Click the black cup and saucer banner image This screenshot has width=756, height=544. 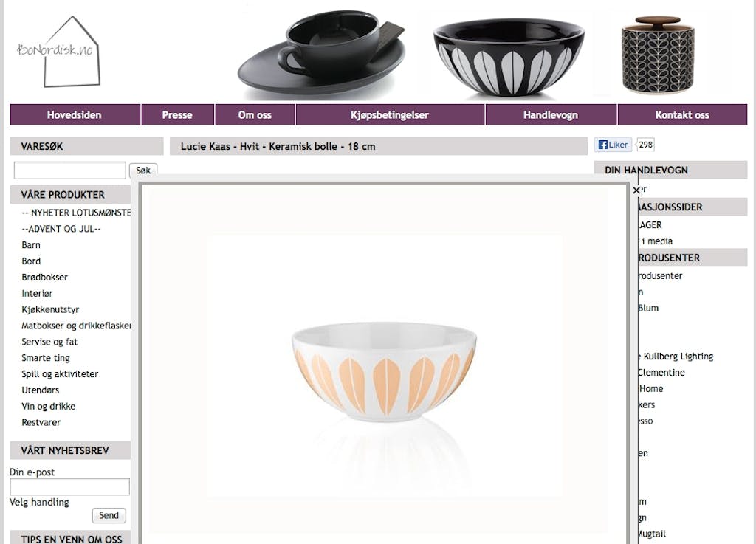(x=322, y=54)
